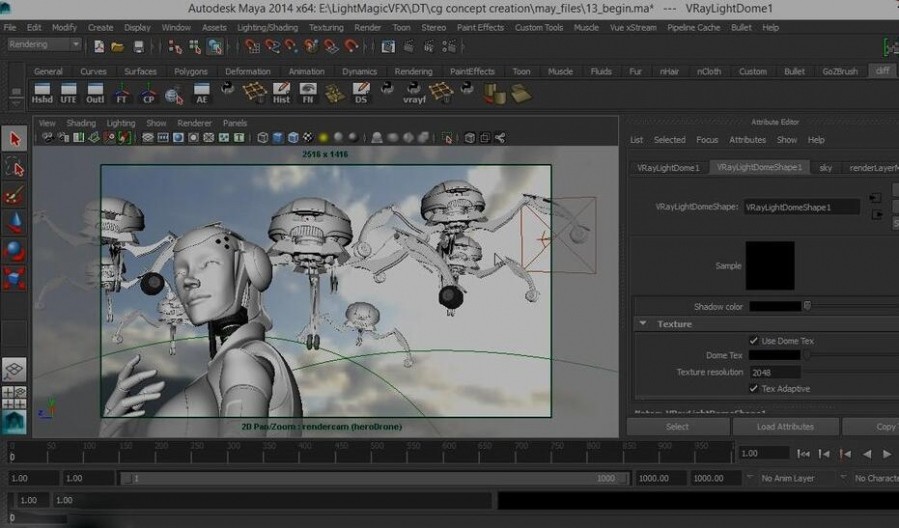
Task: Edit the VRayLightDomeShape name field
Action: click(x=802, y=207)
